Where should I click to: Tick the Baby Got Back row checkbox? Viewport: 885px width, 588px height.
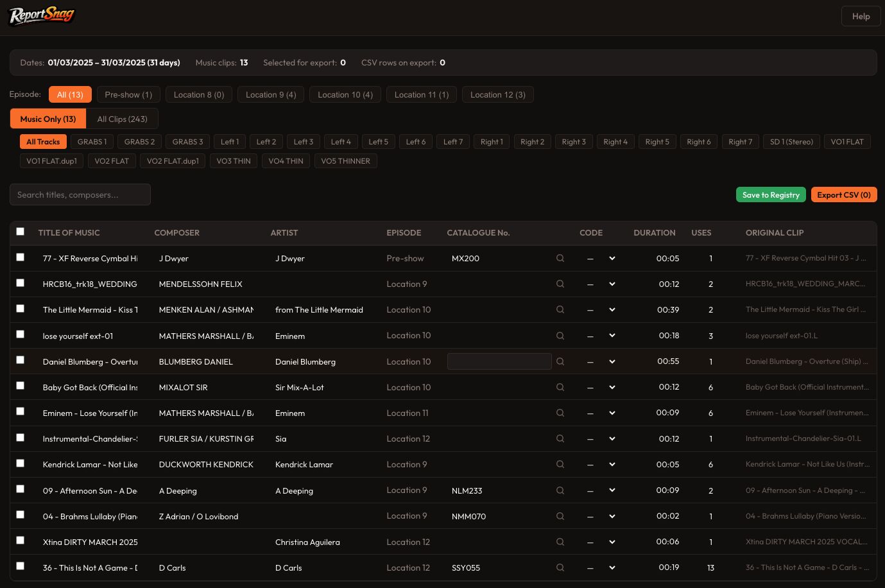[x=21, y=386]
